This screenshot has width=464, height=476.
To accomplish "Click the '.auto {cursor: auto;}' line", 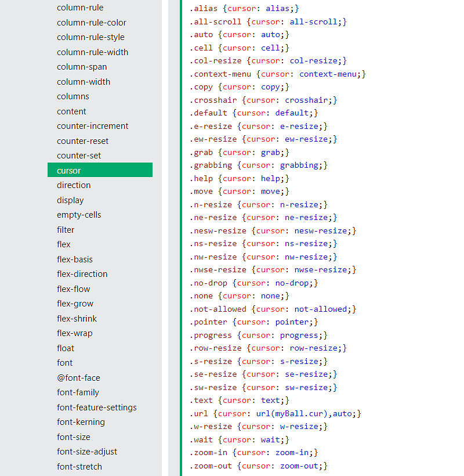I will click(240, 35).
